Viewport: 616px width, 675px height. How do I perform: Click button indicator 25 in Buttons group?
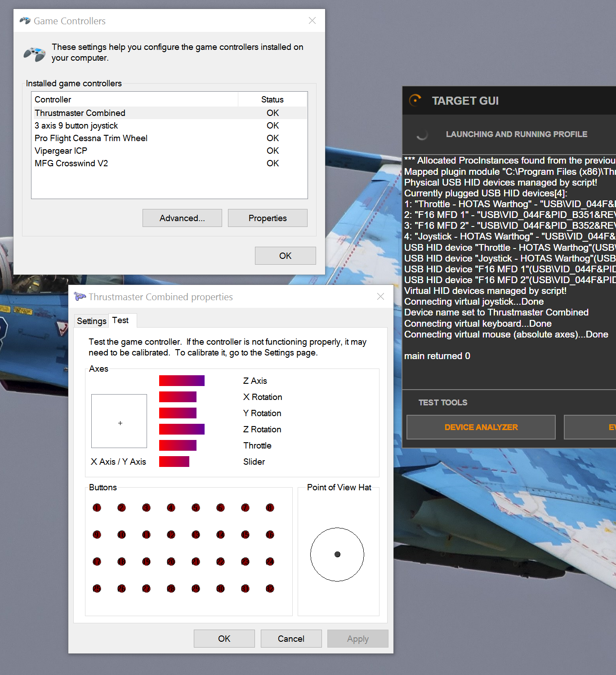97,589
